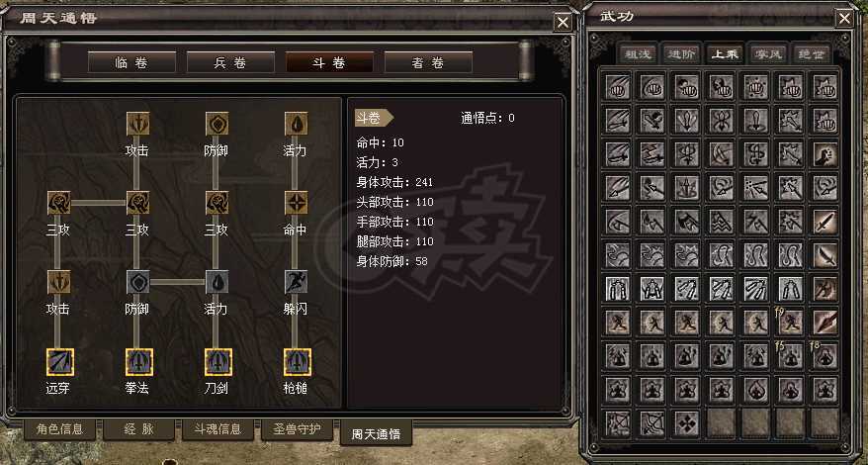Select the 远穿 skill node icon
The width and height of the screenshot is (868, 465).
[x=59, y=362]
